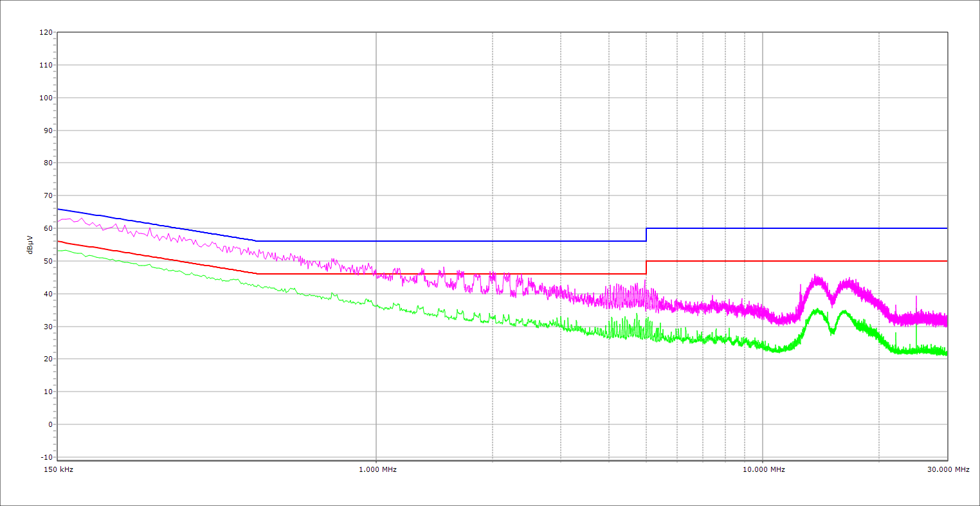Select the green trace's highest hump above 10 MHz
This screenshot has width=980, height=506.
(x=817, y=311)
